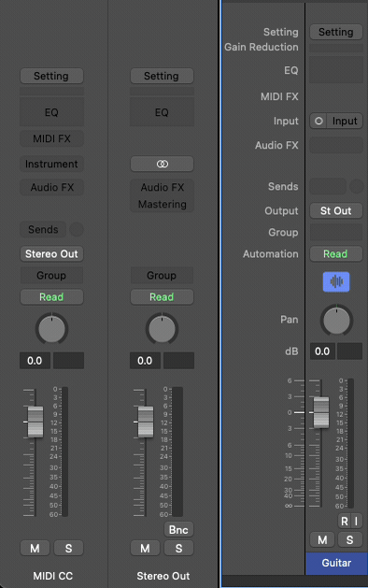The image size is (368, 588).
Task: Click the volume fader on Stereo Out strip
Action: pyautogui.click(x=146, y=422)
